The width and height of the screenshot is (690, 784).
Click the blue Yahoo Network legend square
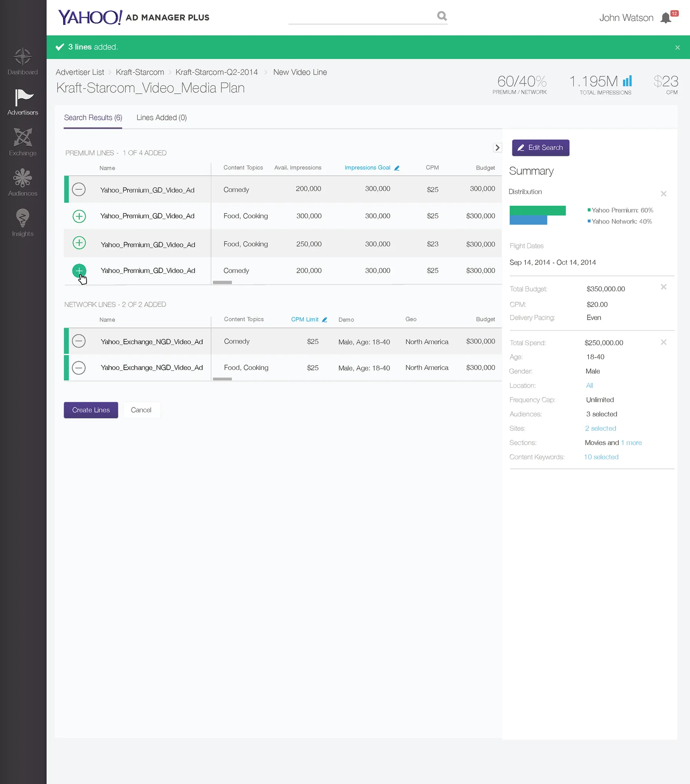click(x=589, y=221)
